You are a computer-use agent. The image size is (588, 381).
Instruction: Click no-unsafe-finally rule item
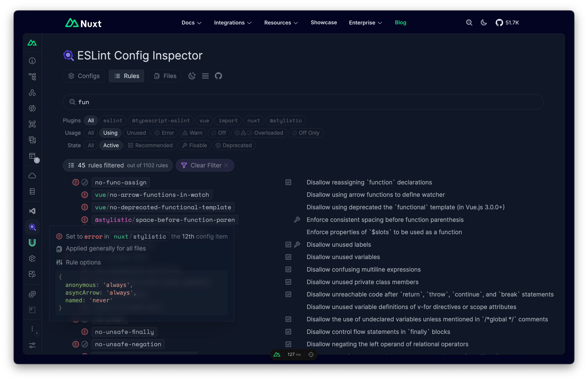(124, 332)
